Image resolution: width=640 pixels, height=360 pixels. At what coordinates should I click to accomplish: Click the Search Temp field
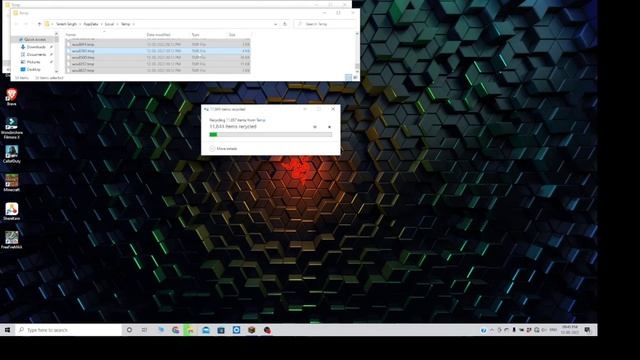(325, 24)
